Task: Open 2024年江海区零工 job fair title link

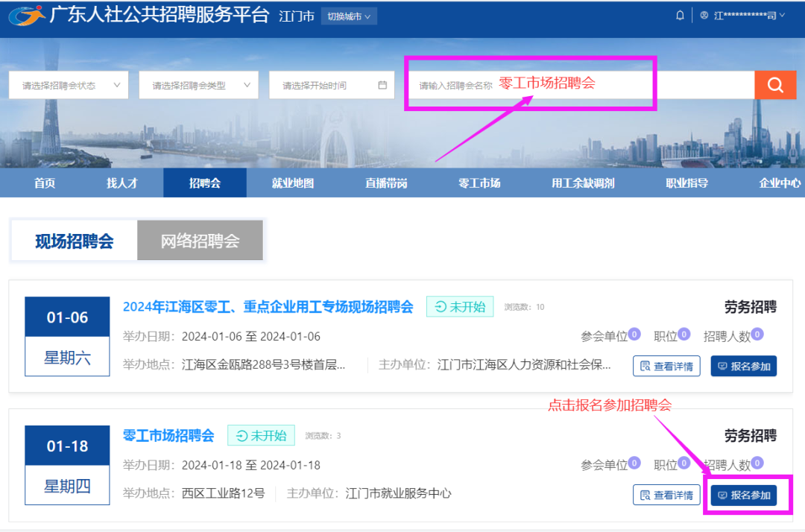Action: pyautogui.click(x=268, y=306)
